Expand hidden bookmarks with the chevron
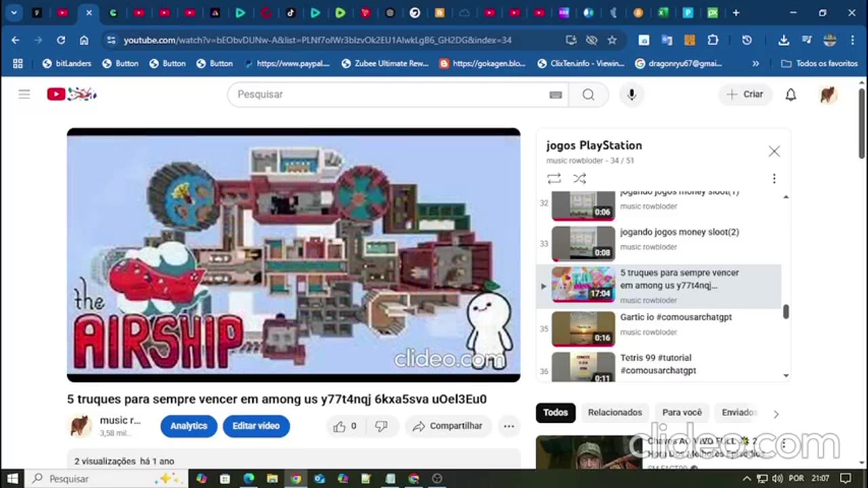Image resolution: width=868 pixels, height=488 pixels. click(755, 63)
